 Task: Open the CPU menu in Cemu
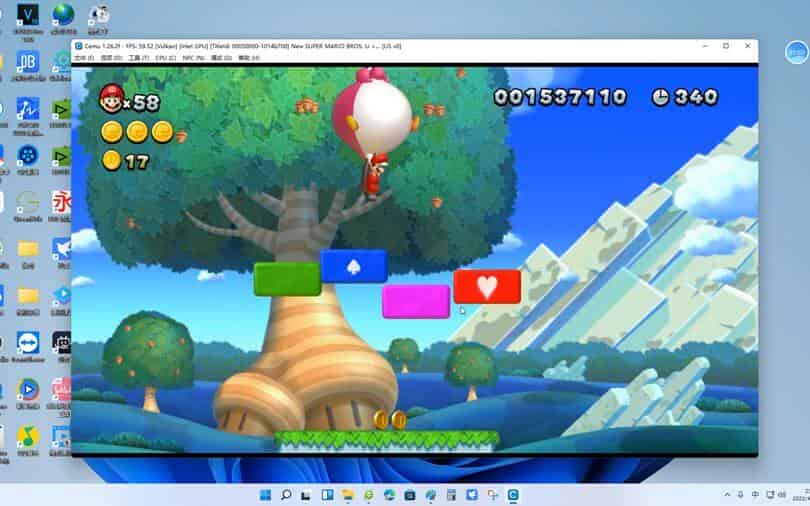point(165,58)
